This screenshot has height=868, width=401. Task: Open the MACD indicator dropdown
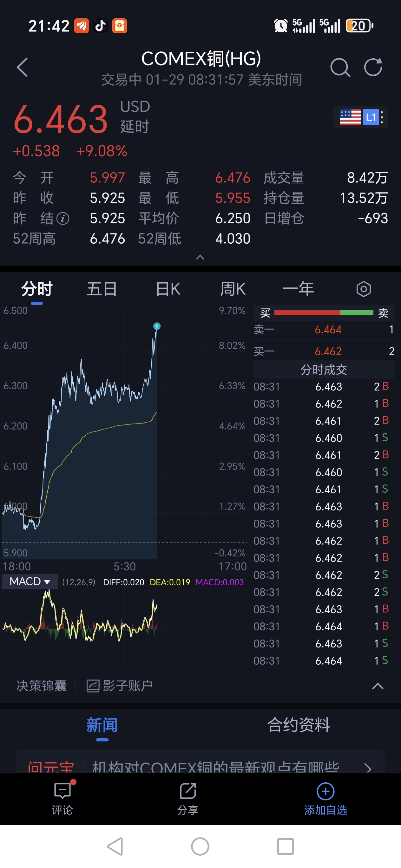[30, 581]
